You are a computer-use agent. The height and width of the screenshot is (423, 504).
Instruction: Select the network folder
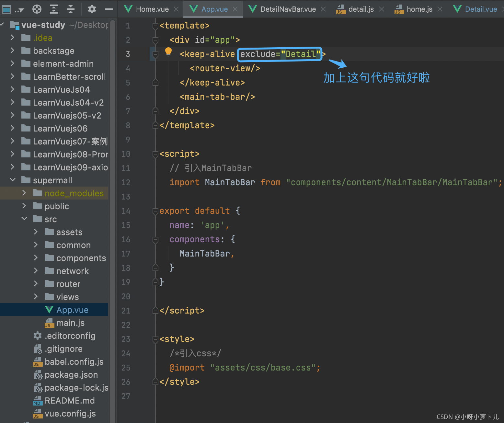coord(54,271)
